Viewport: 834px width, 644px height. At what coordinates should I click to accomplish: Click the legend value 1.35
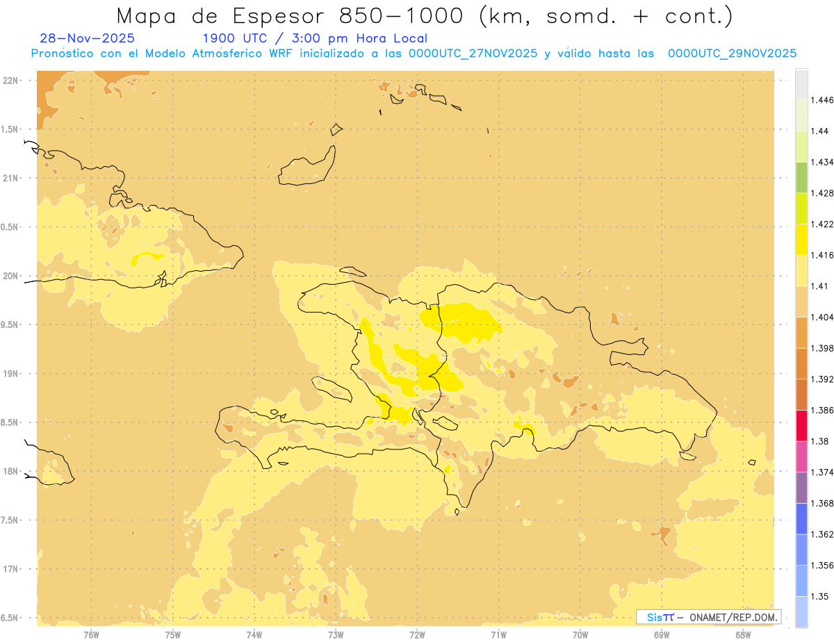tap(820, 597)
